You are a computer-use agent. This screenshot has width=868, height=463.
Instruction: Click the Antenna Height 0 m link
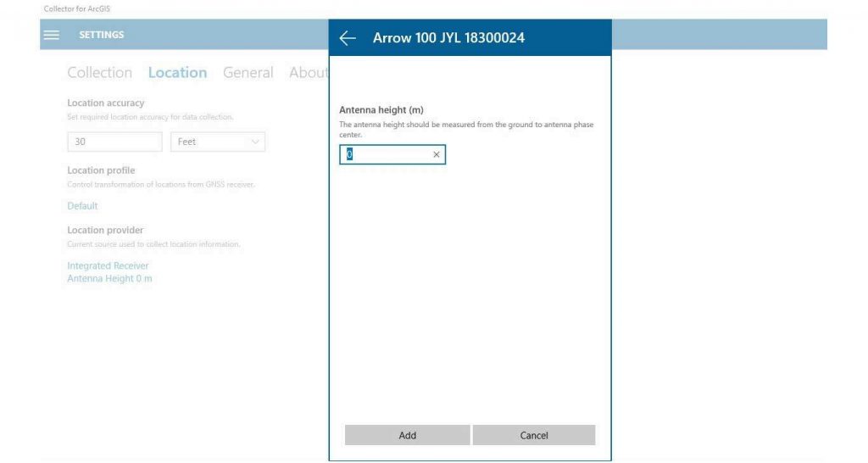click(x=109, y=279)
